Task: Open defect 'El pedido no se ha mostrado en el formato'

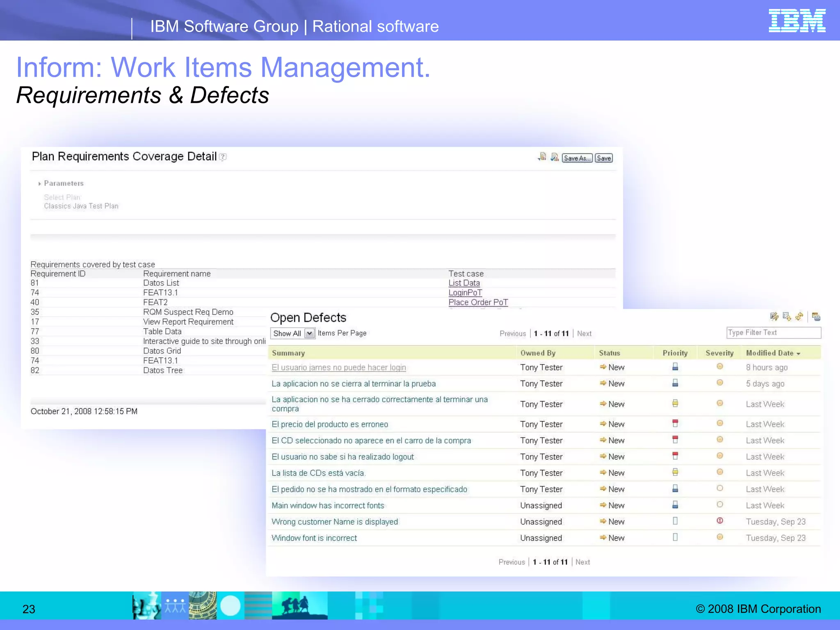Action: (x=370, y=489)
